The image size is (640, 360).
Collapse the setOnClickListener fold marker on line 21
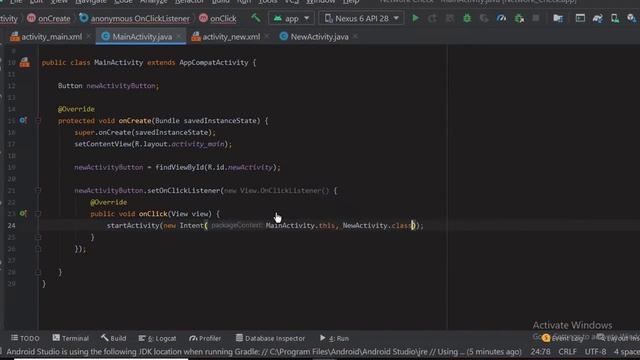38,191
